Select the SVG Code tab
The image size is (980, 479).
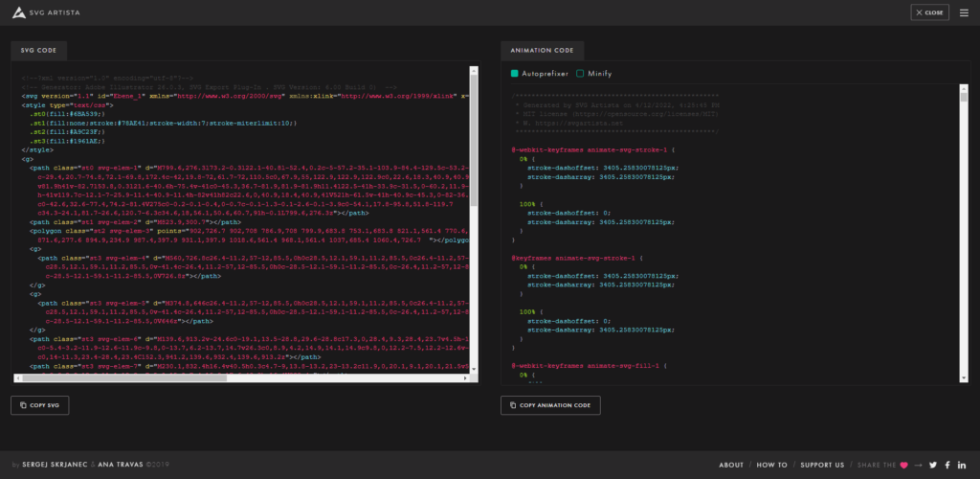39,49
